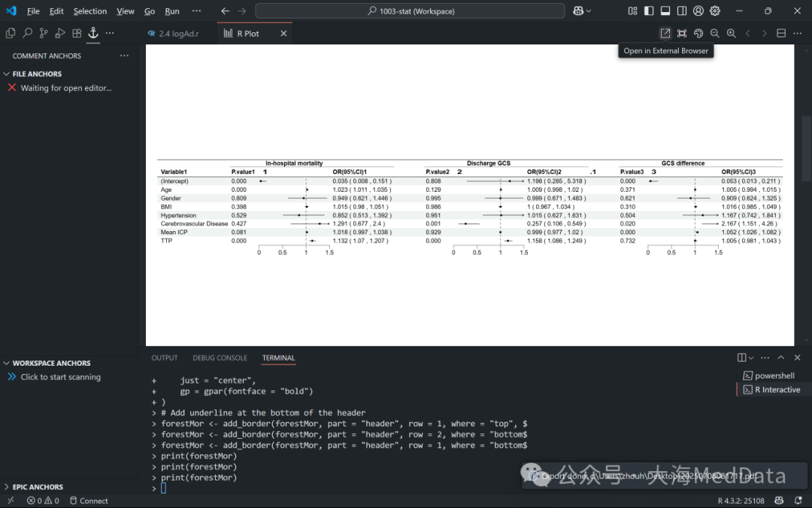The height and width of the screenshot is (508, 812).
Task: Open the Extensions view icon
Action: coord(77,33)
